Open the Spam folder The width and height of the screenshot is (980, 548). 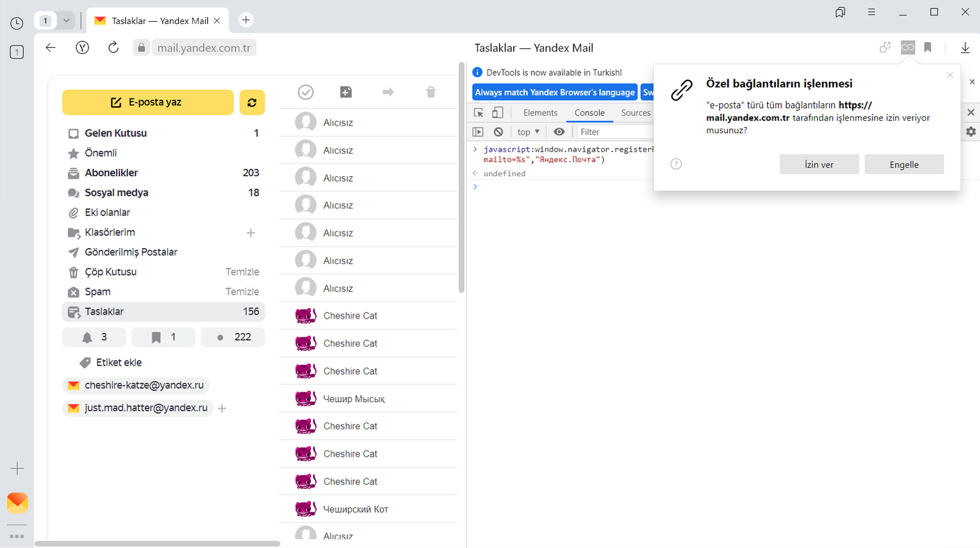click(98, 292)
